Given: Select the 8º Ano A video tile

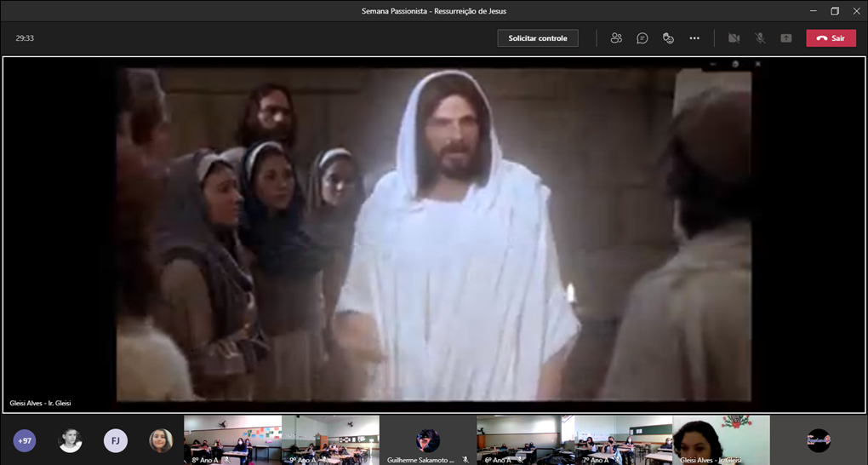Looking at the screenshot, I should click(232, 439).
